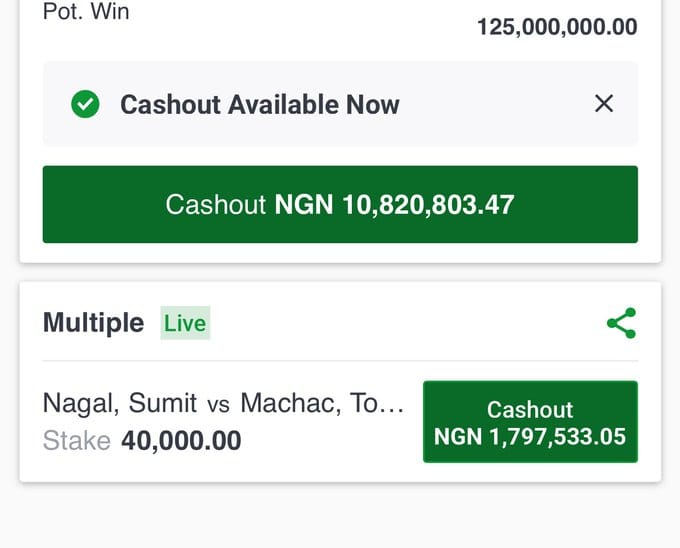Cash out NGN 1,797,533.05 on Multiple bet

pyautogui.click(x=530, y=422)
